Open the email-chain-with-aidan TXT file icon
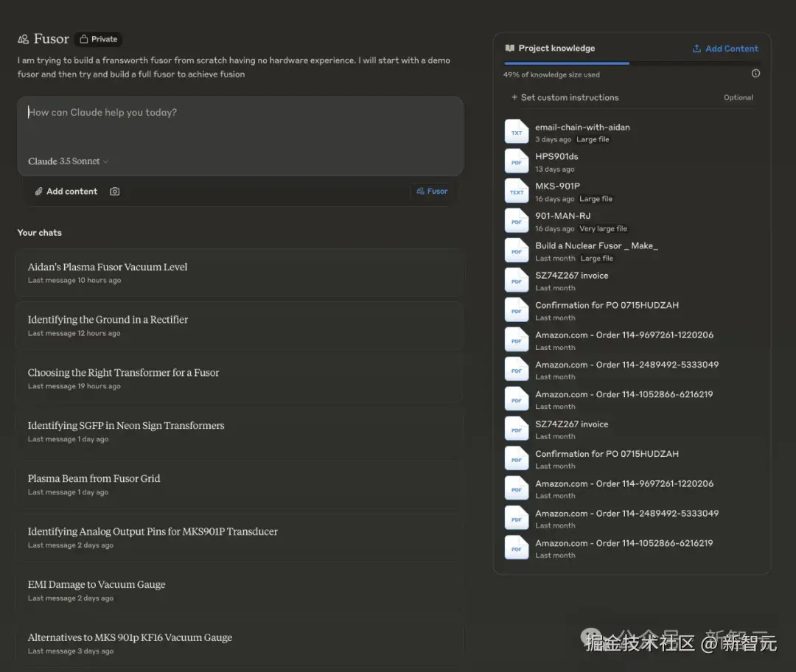The height and width of the screenshot is (672, 796). pos(516,133)
